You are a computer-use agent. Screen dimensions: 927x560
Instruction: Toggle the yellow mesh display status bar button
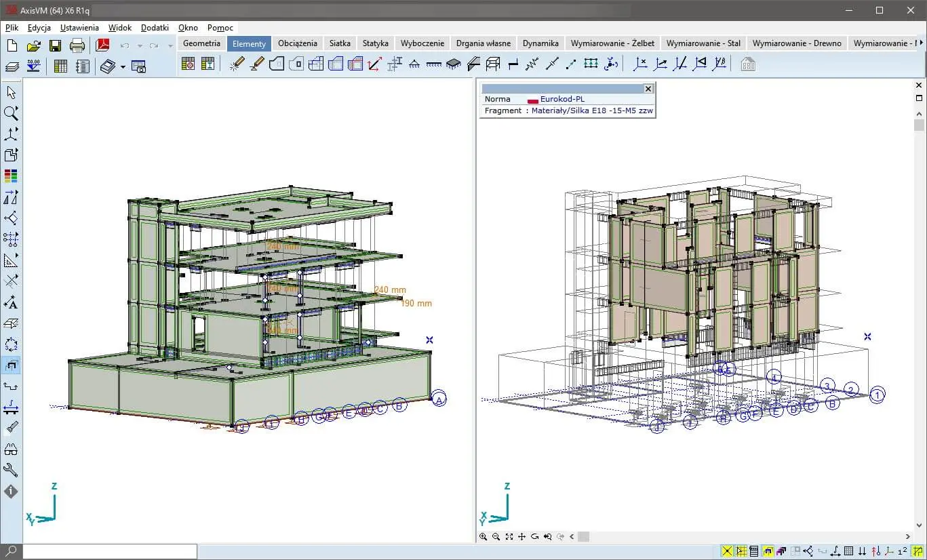click(x=741, y=551)
